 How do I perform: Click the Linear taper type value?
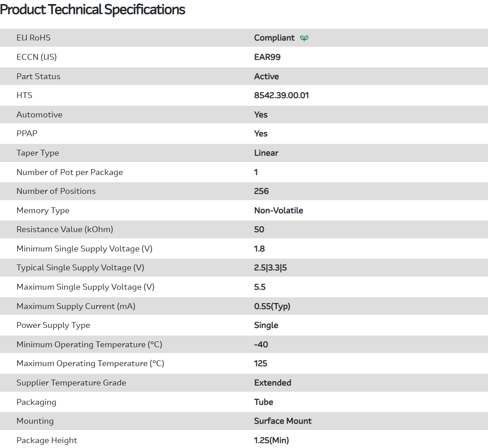266,153
